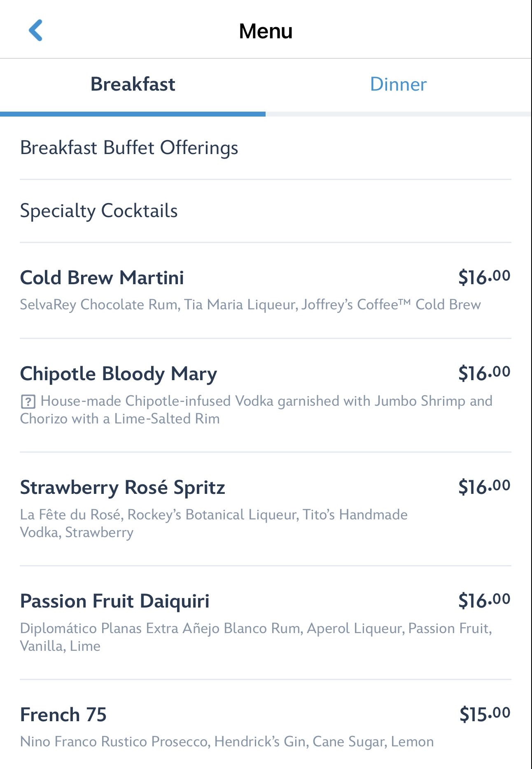The image size is (532, 769).
Task: Tap the blue back chevron
Action: coord(36,30)
